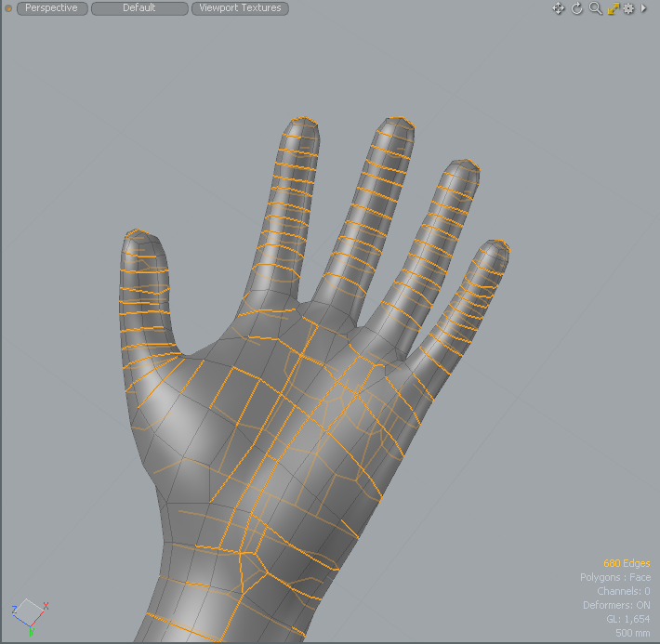
Task: Click the '680 Edges' selection readout
Action: [626, 563]
